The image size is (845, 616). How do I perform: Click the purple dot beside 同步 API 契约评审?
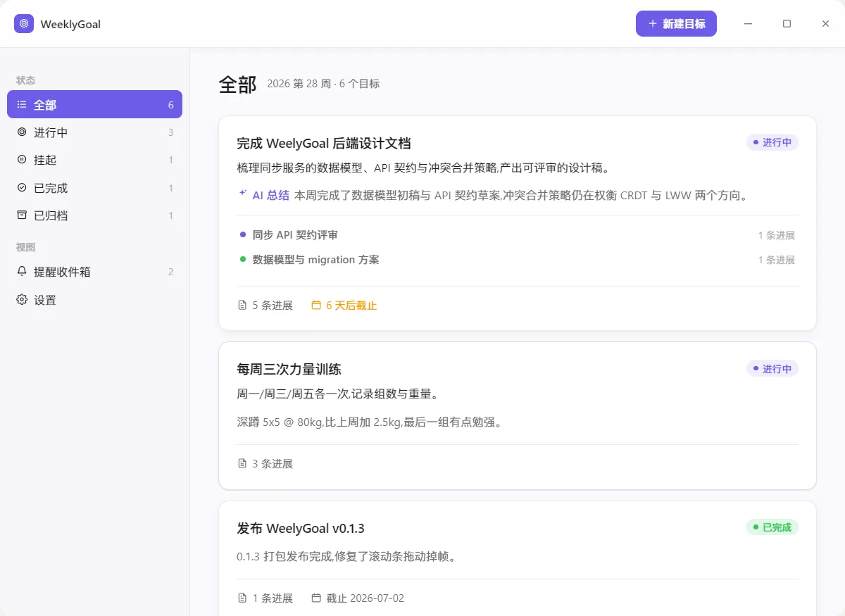[243, 234]
